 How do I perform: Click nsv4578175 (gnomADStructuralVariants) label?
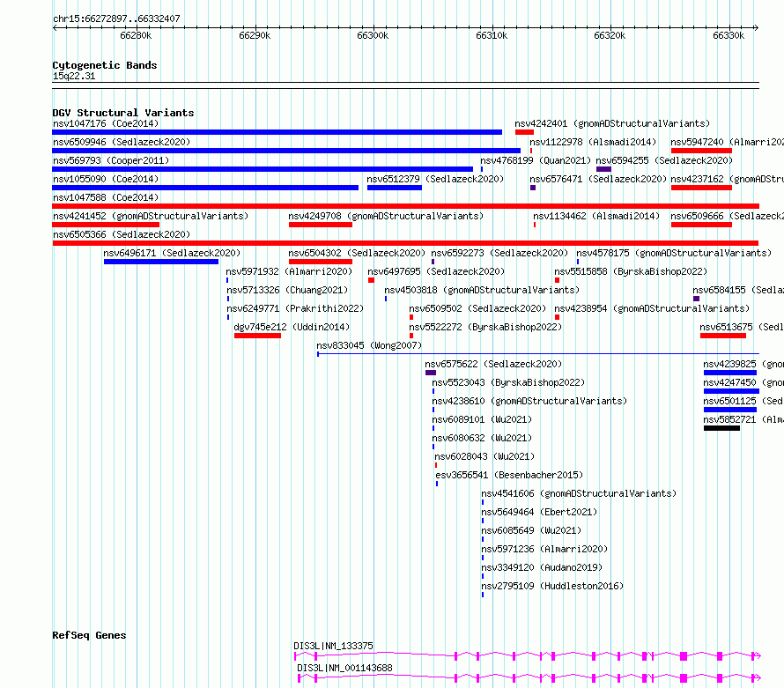[674, 253]
